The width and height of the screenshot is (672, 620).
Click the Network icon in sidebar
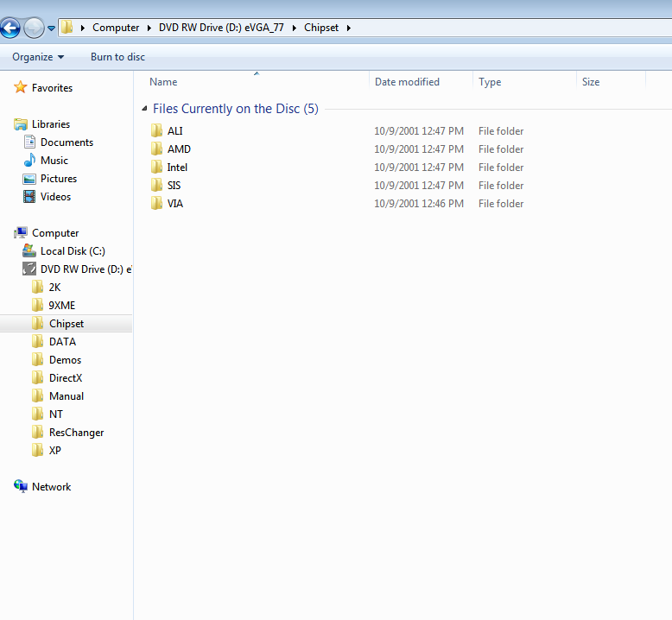(x=21, y=487)
